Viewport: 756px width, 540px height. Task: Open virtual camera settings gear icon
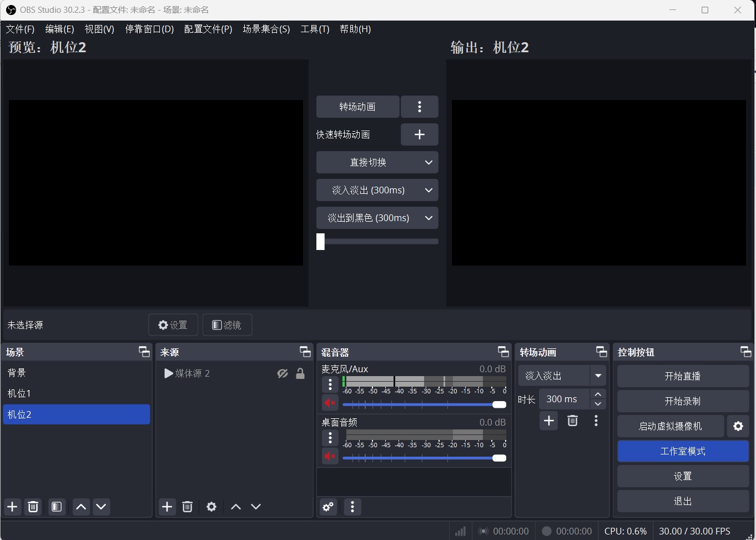pyautogui.click(x=738, y=426)
